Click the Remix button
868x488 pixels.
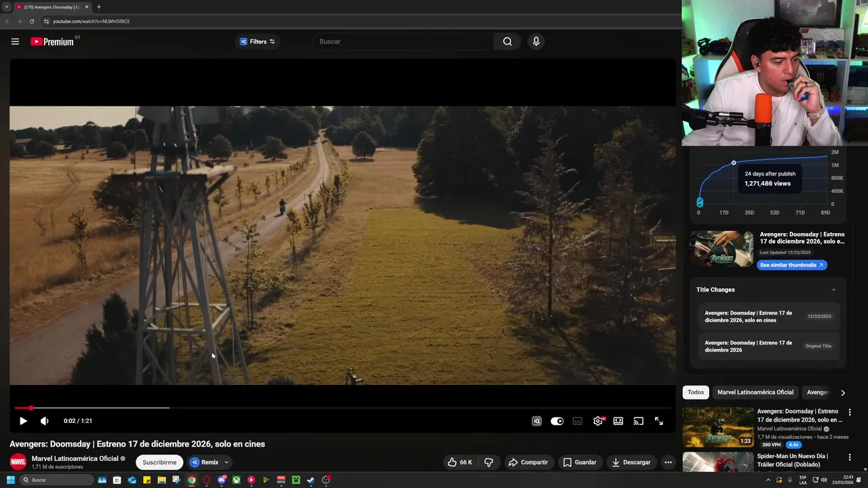point(204,462)
